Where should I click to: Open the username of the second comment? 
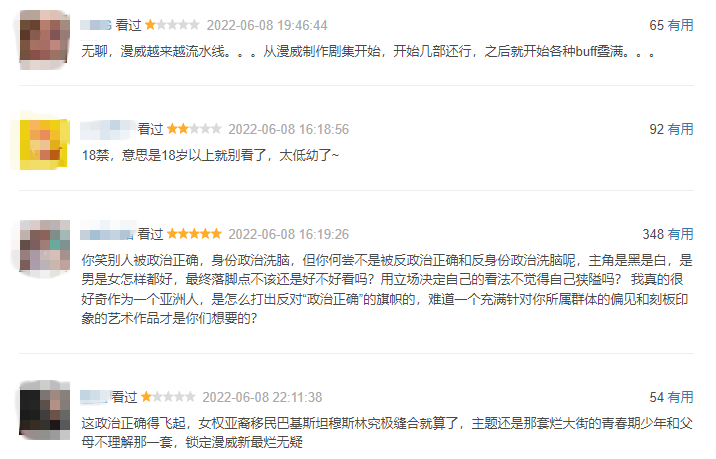108,130
